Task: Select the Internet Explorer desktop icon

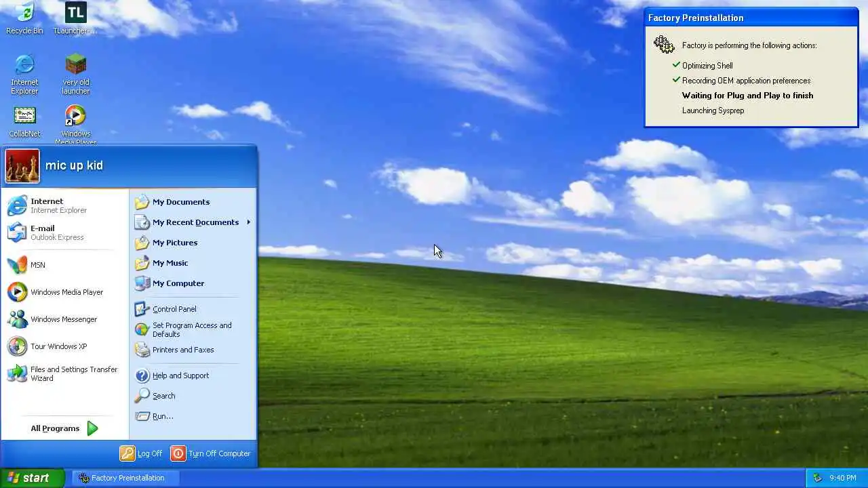Action: (x=24, y=75)
